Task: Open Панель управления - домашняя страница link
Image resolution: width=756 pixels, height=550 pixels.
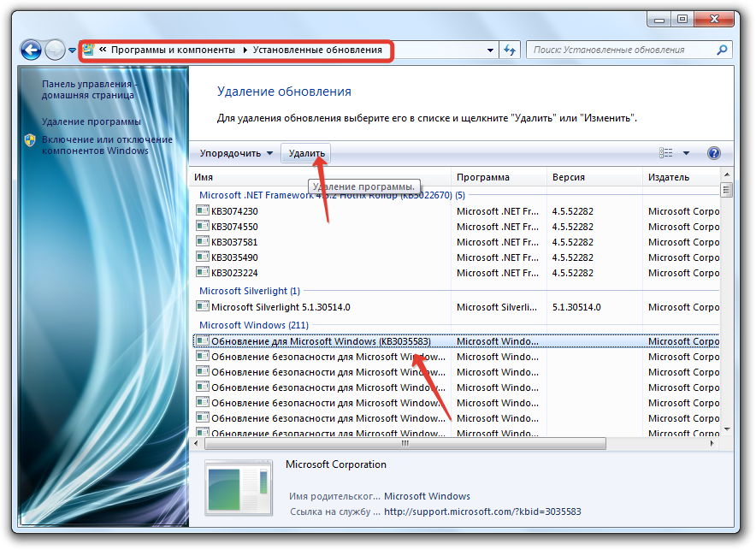Action: click(x=89, y=90)
